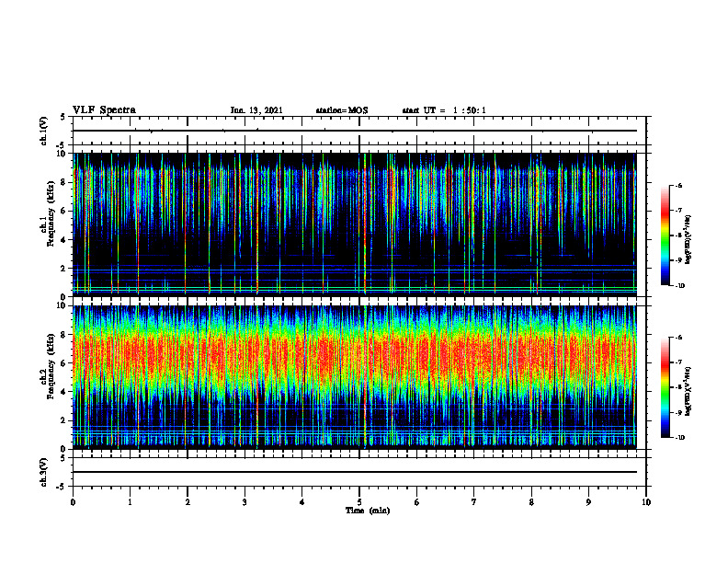Click the ch.2 spectrogram panel
The width and height of the screenshot is (728, 563).
354,377
